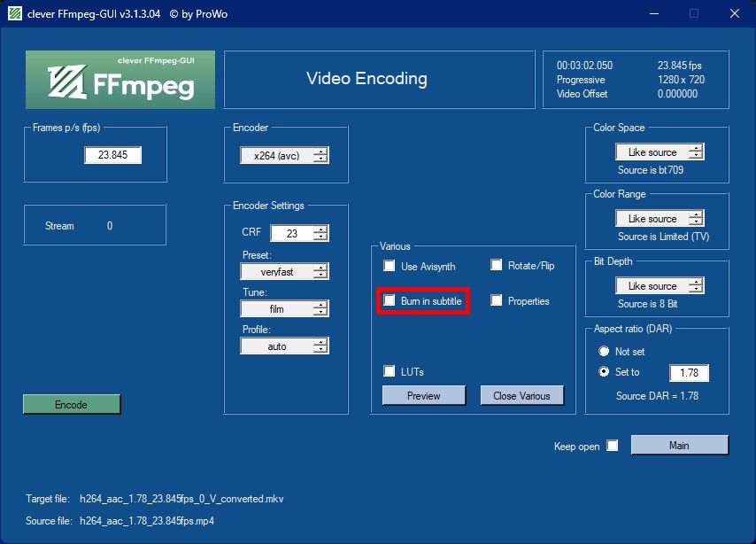Click the Progressive scan type text
Screen dimensions: 756x544
581,80
